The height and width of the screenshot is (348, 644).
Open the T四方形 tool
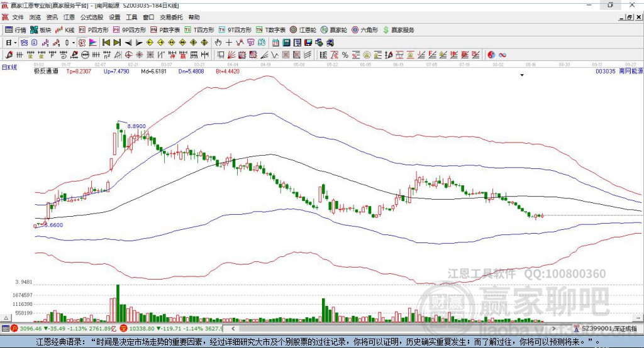(199, 30)
